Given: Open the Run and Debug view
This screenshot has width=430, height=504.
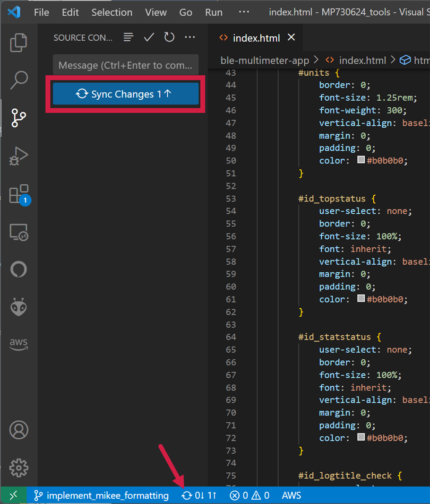Looking at the screenshot, I should 18,156.
